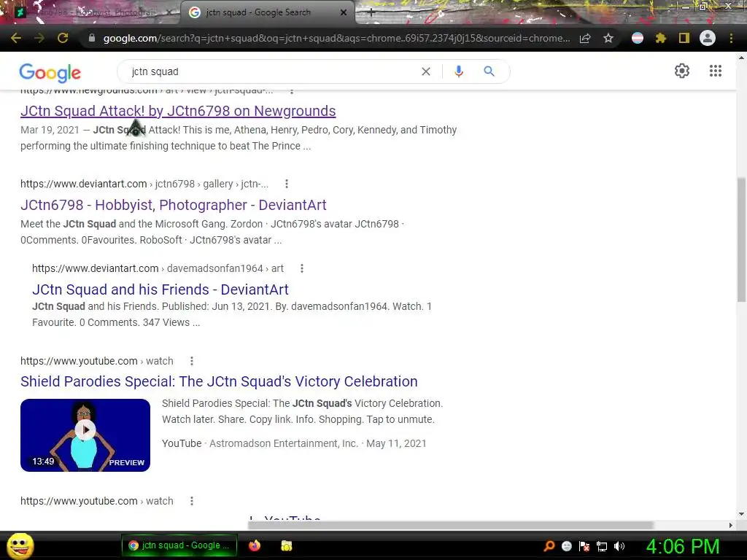
Task: Click the deviantart.com jctn6798 gallery breadcrumb
Action: (x=144, y=184)
